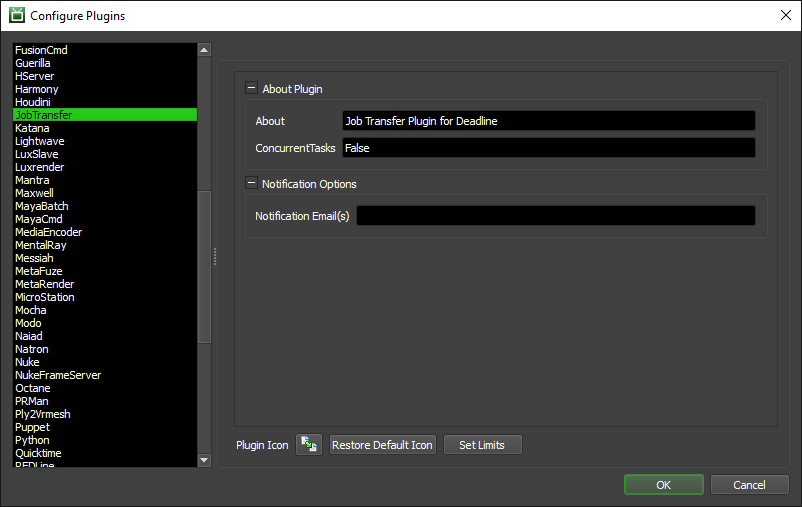Click the ConcurrentTasks value field

[x=548, y=148]
